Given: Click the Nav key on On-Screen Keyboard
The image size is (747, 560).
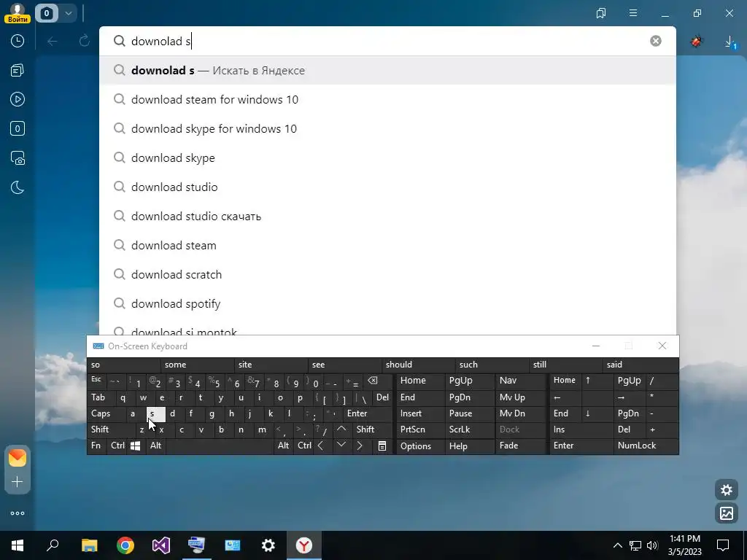Looking at the screenshot, I should pyautogui.click(x=521, y=381).
